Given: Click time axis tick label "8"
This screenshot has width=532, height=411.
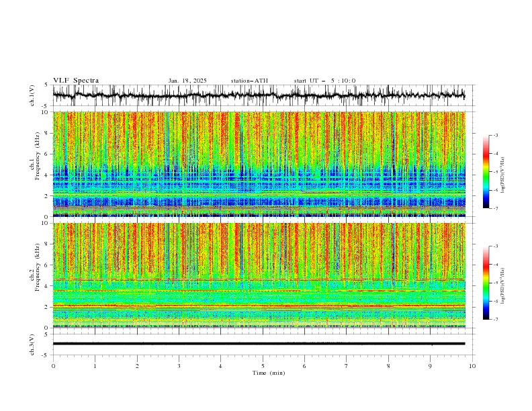Looking at the screenshot, I should pos(388,366).
